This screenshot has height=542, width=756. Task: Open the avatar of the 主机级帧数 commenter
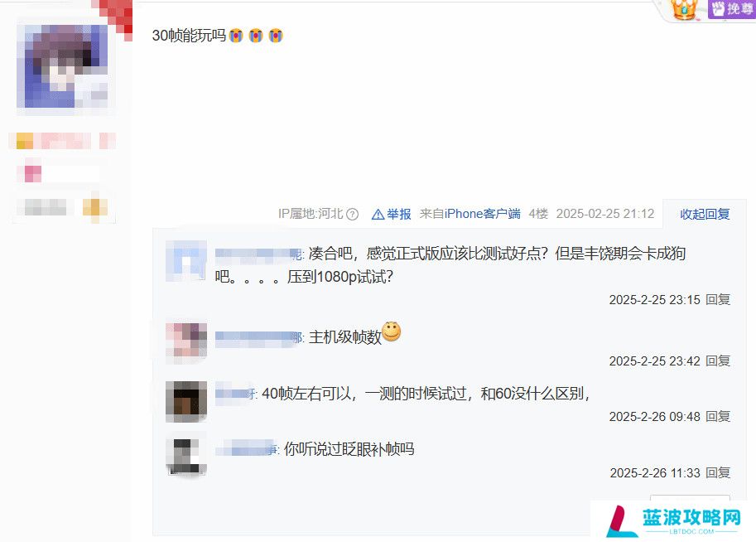[186, 341]
